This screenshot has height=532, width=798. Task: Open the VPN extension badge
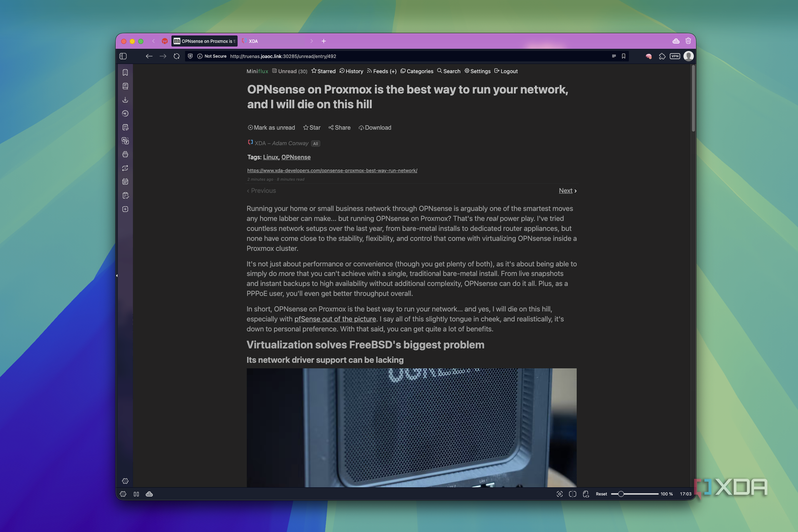[x=675, y=56]
